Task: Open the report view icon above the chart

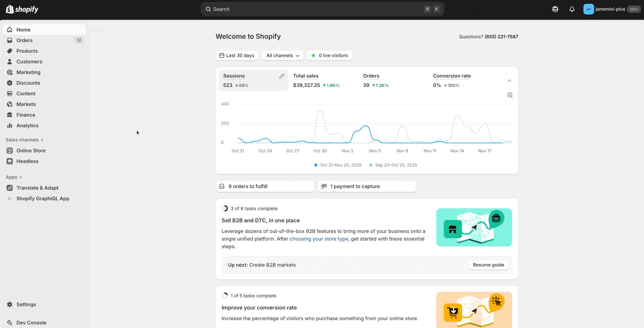Action: [510, 95]
